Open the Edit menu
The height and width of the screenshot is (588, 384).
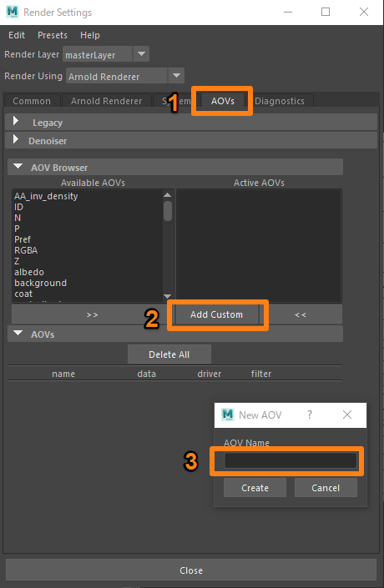click(17, 35)
